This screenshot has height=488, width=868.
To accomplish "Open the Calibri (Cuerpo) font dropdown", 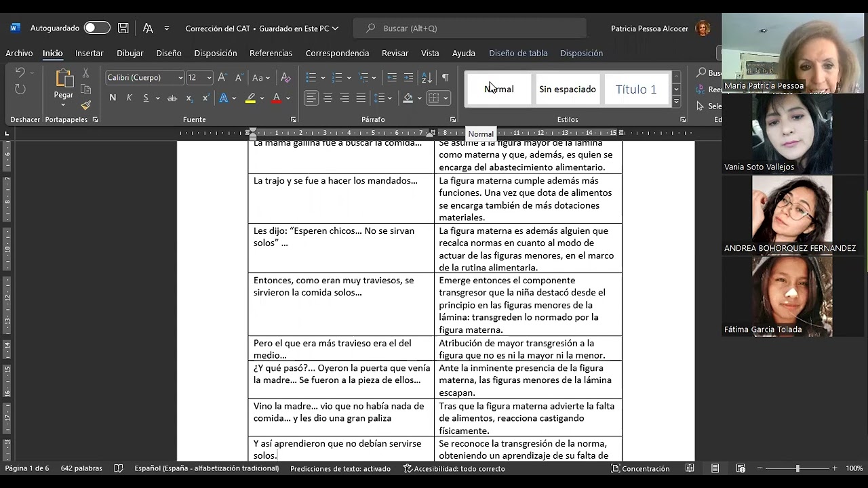I will [x=180, y=78].
